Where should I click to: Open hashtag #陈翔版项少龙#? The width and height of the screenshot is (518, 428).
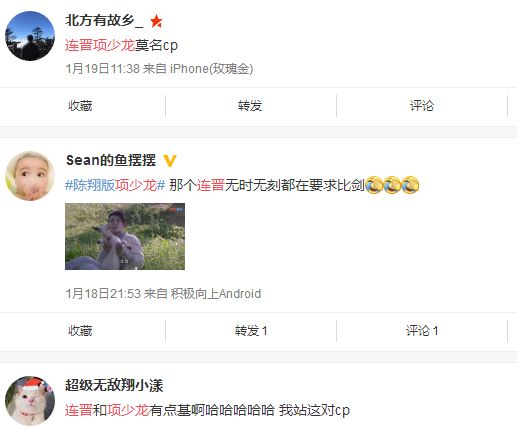(115, 185)
